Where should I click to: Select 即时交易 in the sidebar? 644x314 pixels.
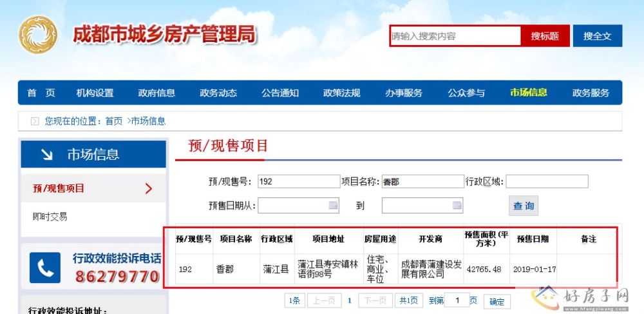pos(50,217)
